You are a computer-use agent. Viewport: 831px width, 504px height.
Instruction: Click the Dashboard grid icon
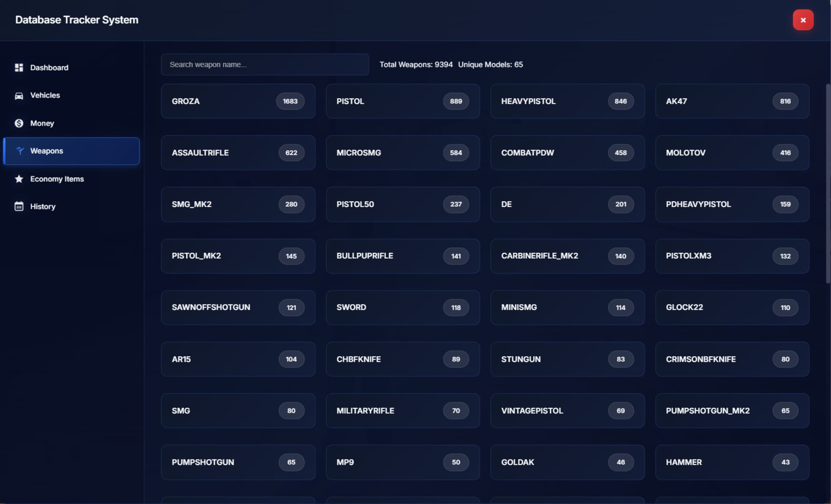tap(19, 67)
